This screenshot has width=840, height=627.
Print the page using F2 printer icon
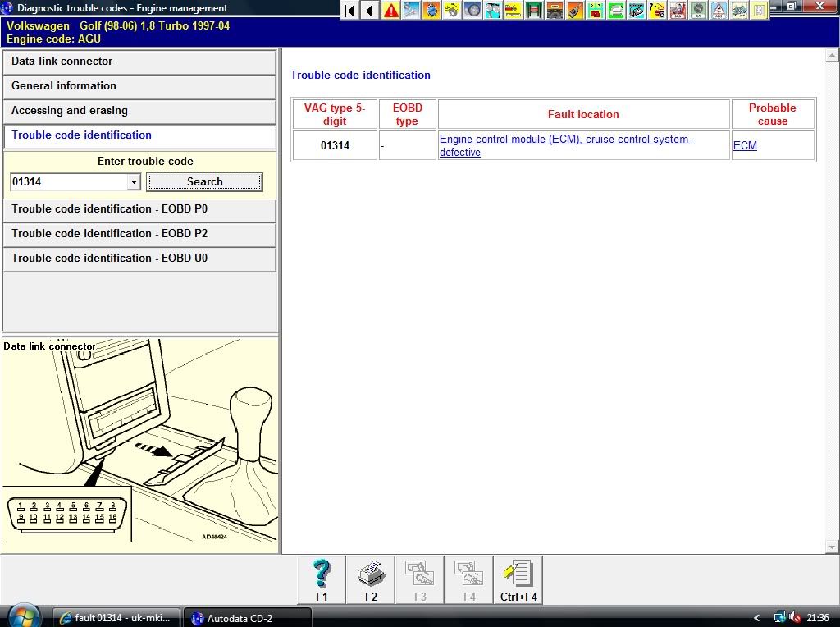click(371, 580)
